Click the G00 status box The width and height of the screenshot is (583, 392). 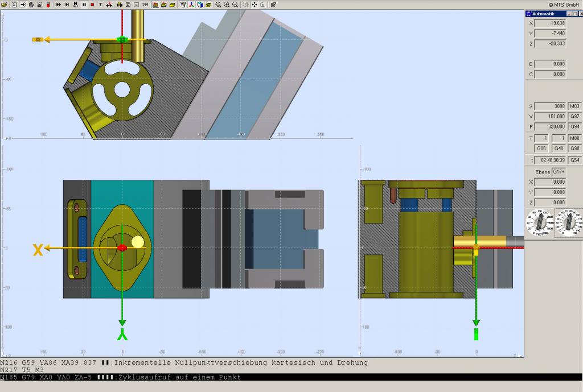point(541,148)
